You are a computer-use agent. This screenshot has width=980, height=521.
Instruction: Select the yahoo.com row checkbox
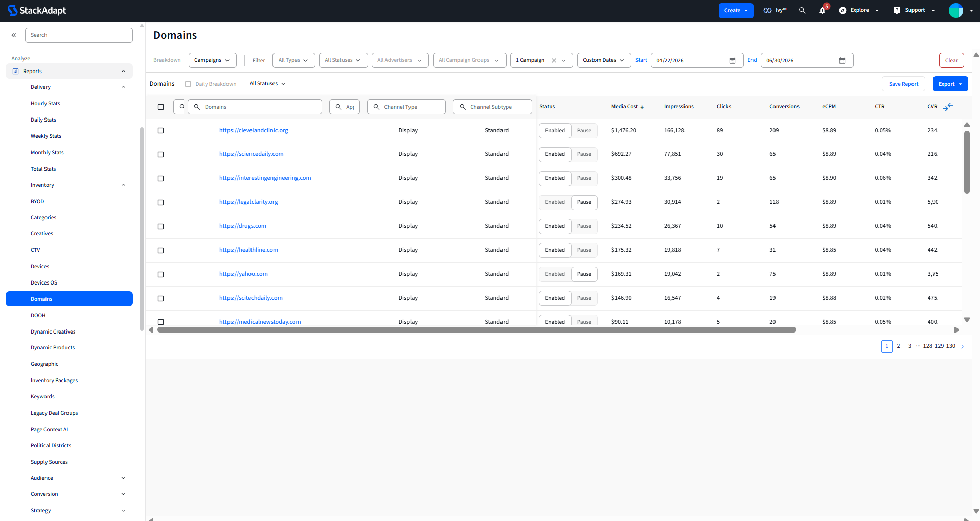161,275
